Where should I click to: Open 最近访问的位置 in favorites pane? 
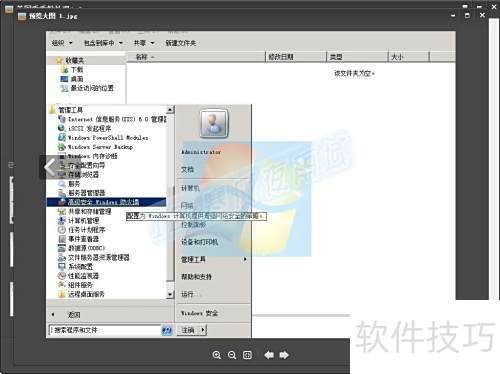tap(92, 88)
